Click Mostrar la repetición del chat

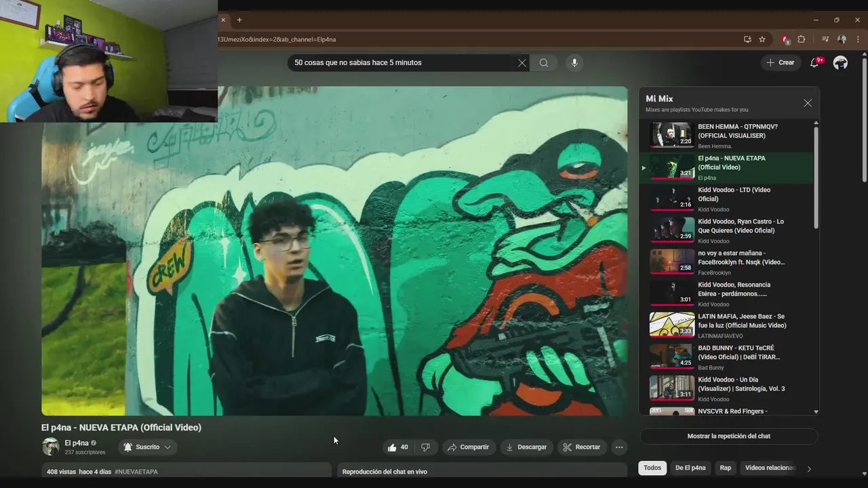pos(728,436)
